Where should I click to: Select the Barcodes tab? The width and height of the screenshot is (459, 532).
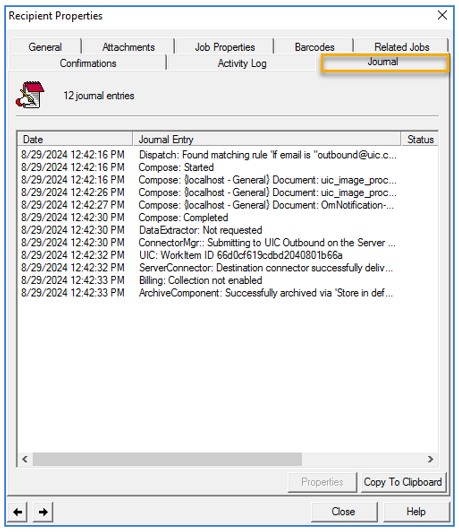click(x=314, y=47)
